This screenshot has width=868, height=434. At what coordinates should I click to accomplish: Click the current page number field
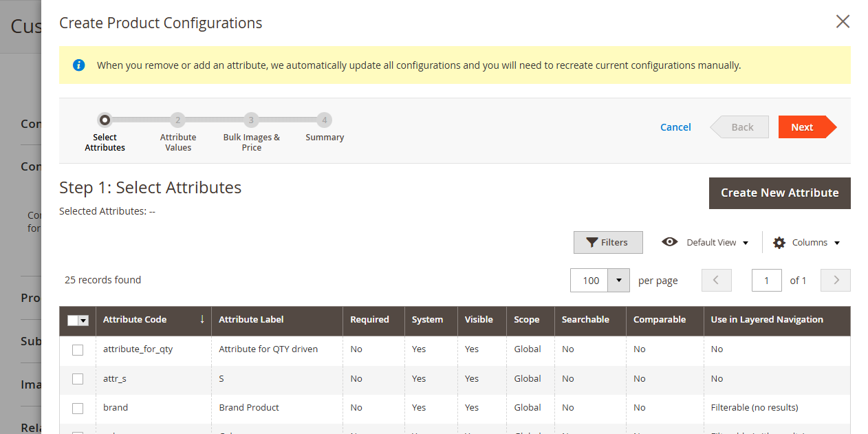pyautogui.click(x=766, y=280)
